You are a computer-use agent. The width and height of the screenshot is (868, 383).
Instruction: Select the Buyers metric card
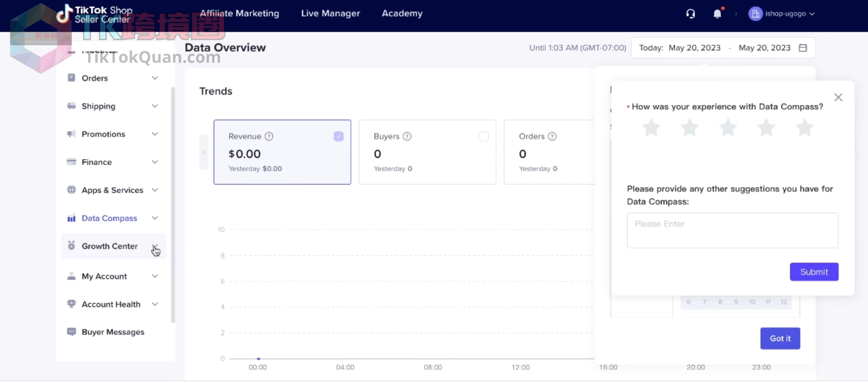point(427,152)
